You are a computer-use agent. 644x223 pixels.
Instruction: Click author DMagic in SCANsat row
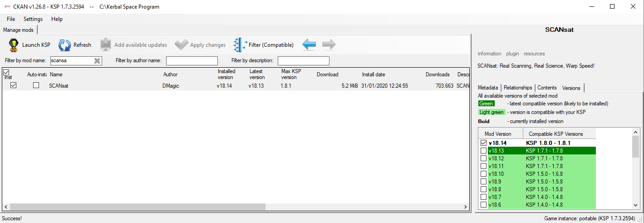pos(171,85)
